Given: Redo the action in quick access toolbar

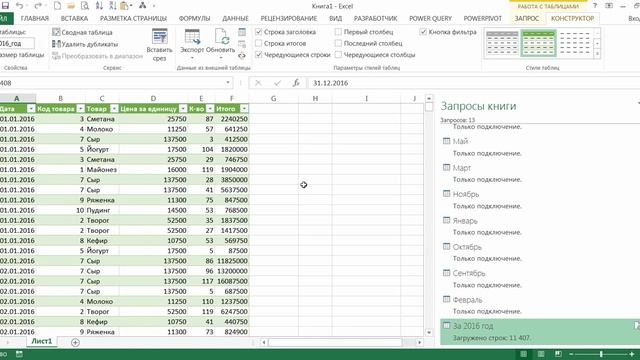Looking at the screenshot, I should point(38,6).
